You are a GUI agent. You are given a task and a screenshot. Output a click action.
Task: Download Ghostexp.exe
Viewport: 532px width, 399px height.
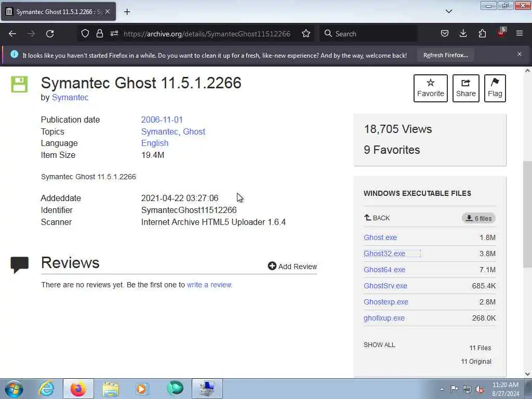(386, 302)
